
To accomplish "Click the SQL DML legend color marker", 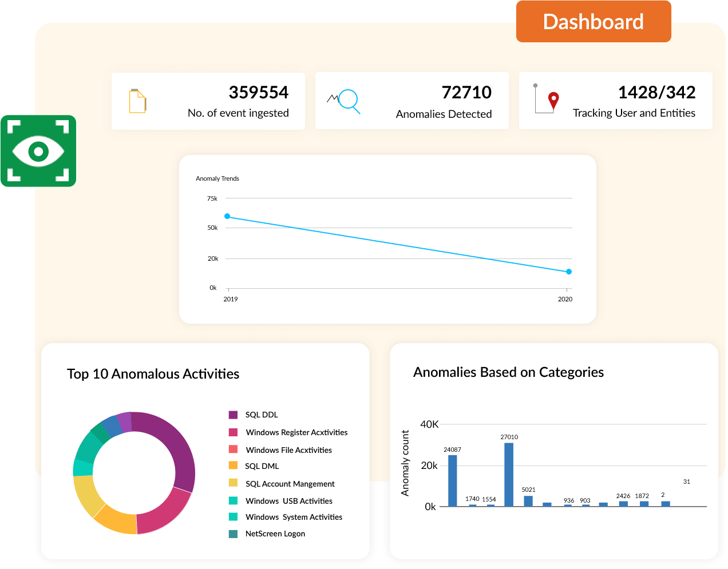I will tap(233, 466).
